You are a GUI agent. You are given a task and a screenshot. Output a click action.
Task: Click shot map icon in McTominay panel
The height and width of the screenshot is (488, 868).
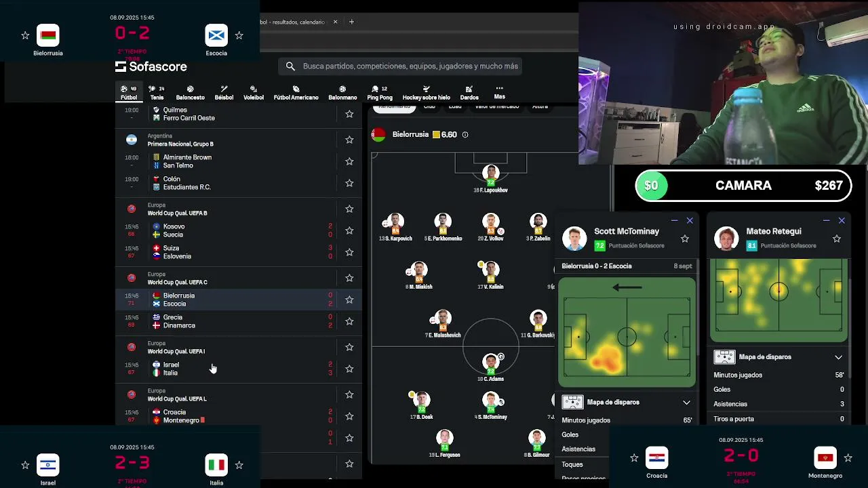click(x=572, y=402)
